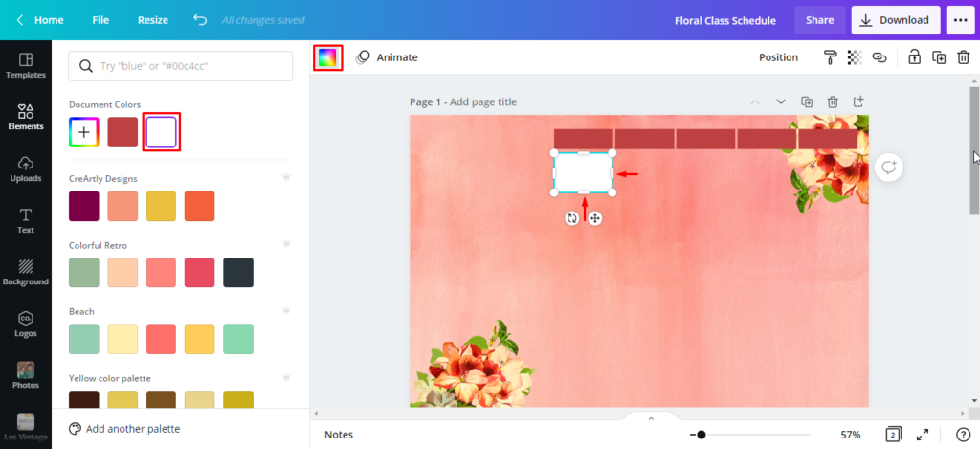Screen dimensions: 980x449
Task: Switch to the Text tab in the sidebar
Action: [x=26, y=221]
